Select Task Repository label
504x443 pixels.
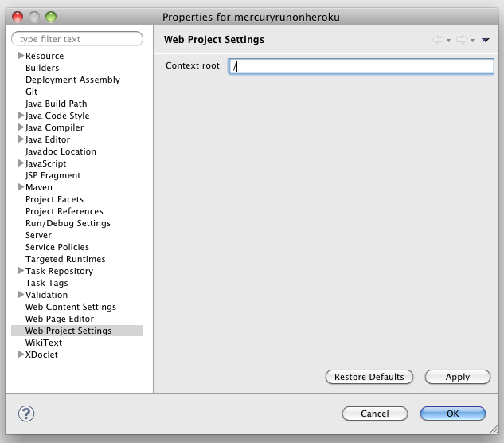(60, 271)
